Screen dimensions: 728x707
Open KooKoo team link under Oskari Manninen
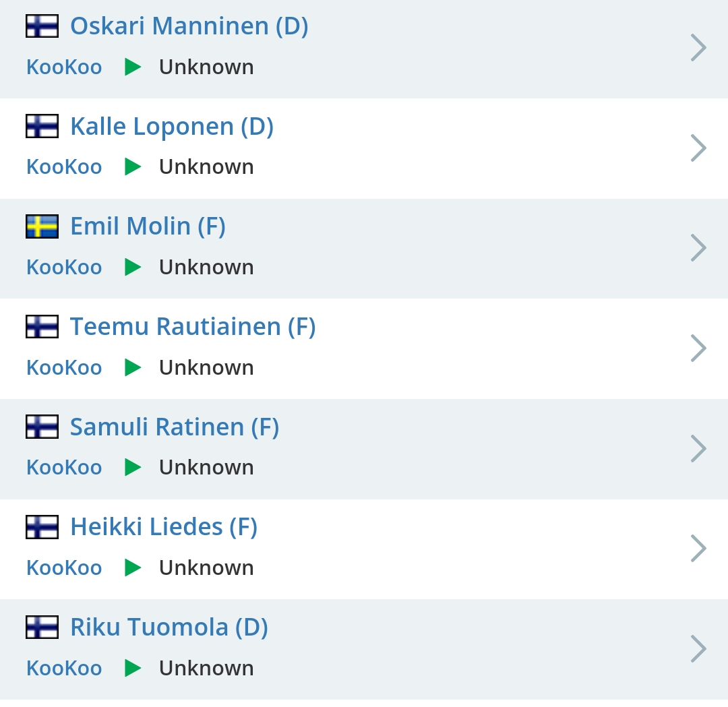(x=64, y=67)
